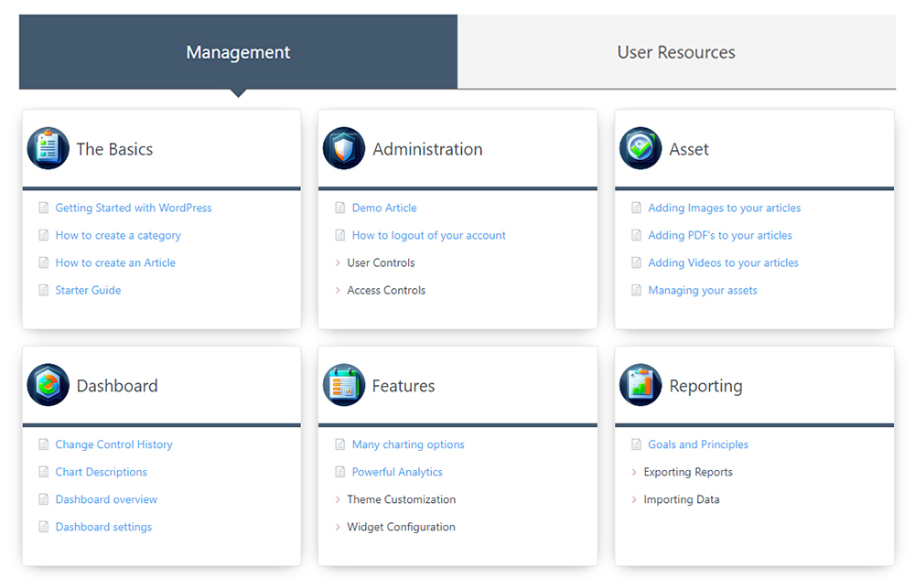Click document icon beside Starter Guide
The width and height of the screenshot is (915, 588).
click(x=43, y=290)
